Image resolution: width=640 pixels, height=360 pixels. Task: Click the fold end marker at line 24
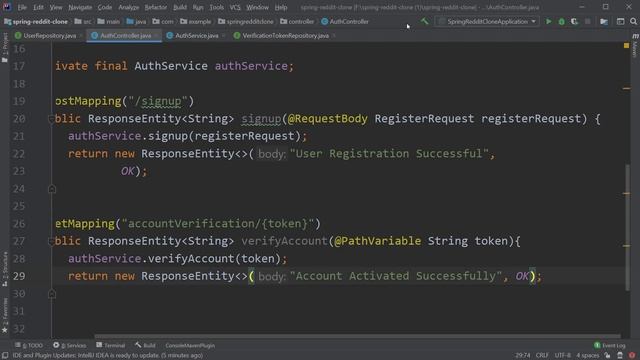(52, 189)
